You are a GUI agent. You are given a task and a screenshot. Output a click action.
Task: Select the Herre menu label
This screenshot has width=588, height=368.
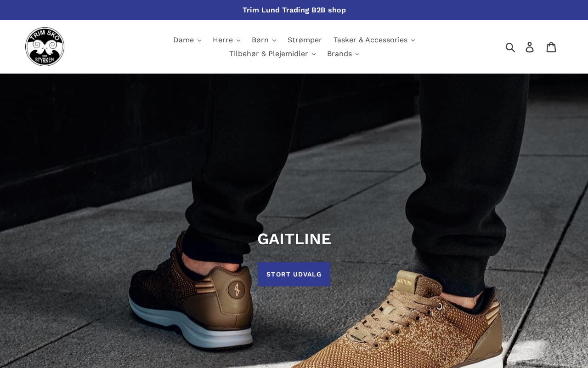(x=223, y=40)
